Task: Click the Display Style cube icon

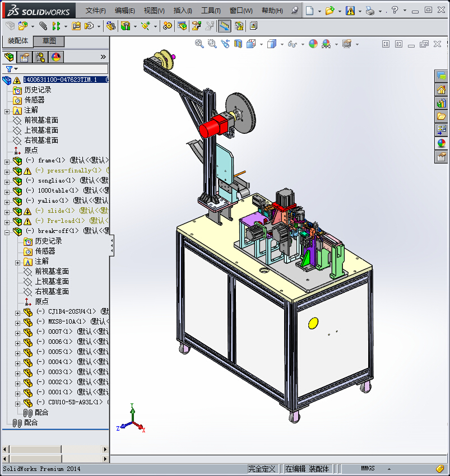Action: coord(272,44)
